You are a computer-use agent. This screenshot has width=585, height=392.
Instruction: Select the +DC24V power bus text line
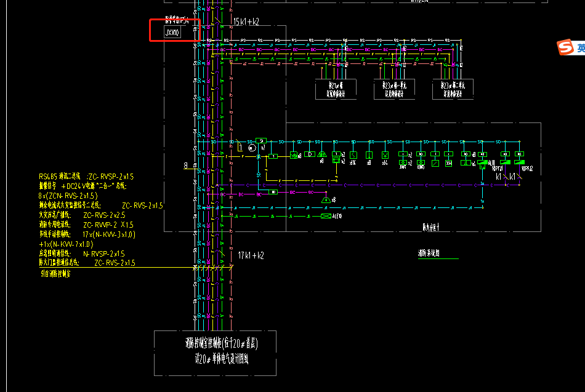(x=83, y=186)
